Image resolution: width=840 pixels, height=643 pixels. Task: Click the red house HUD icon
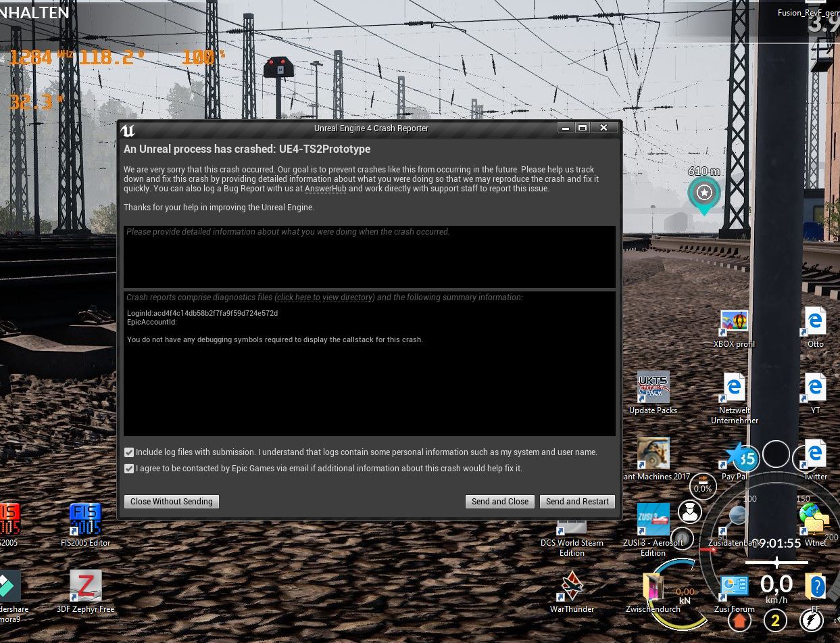click(x=740, y=620)
